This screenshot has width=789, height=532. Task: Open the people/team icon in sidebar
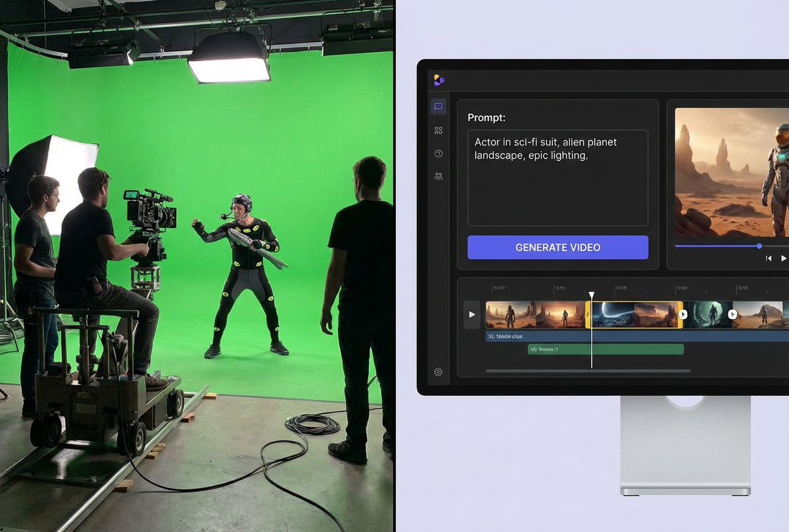coord(439,176)
